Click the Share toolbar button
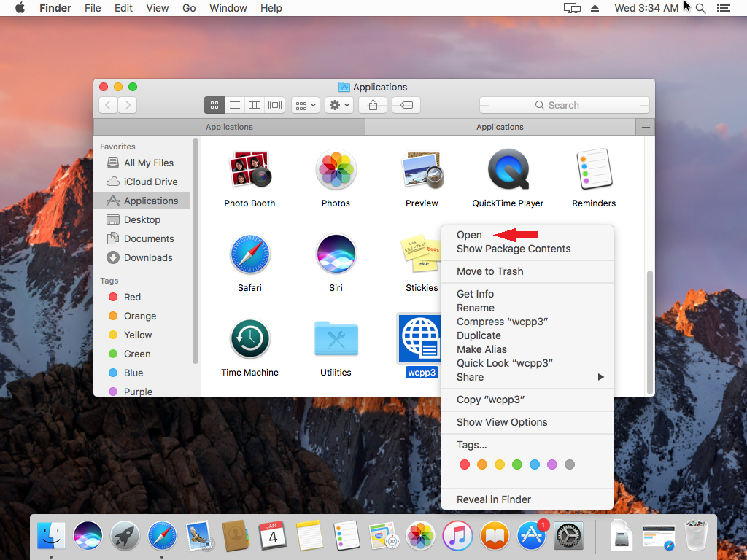Viewport: 747px width, 560px height. tap(373, 105)
